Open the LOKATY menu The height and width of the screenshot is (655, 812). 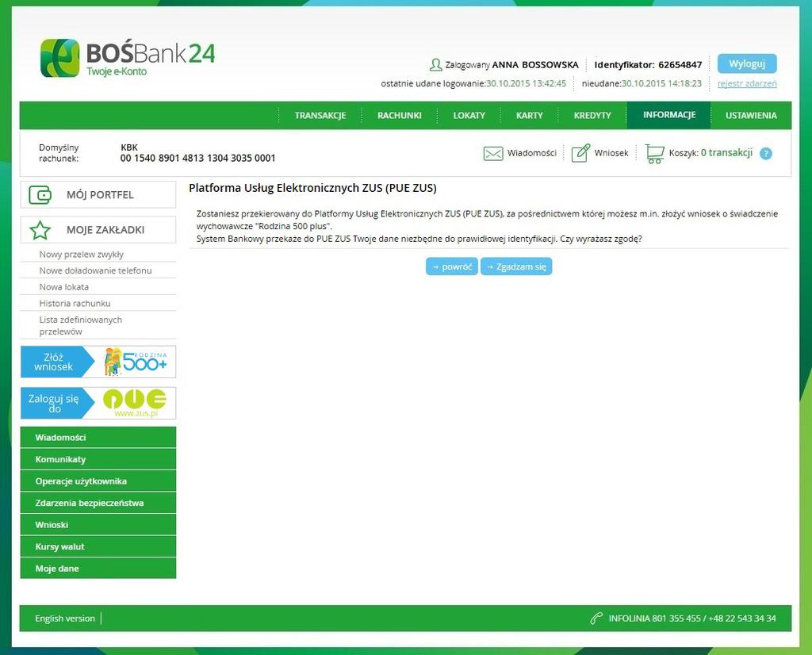point(469,116)
